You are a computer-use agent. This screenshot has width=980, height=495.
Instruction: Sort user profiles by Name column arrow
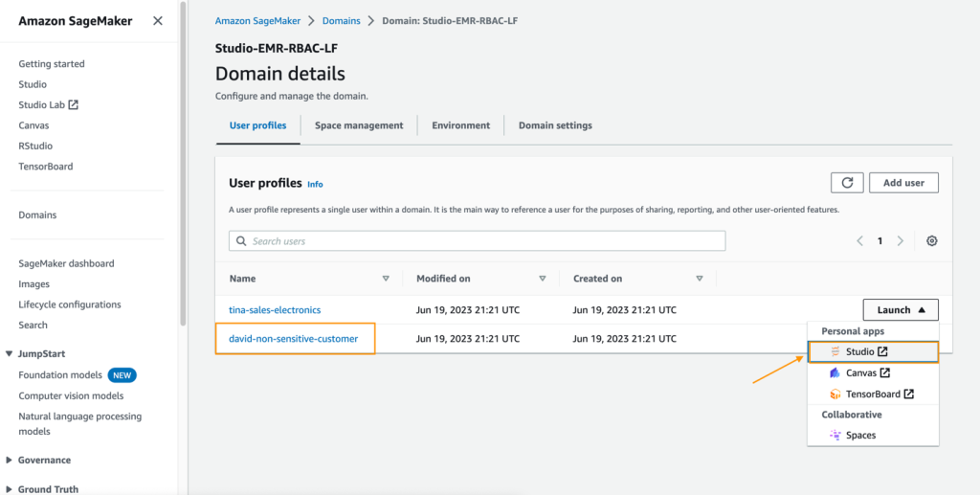tap(386, 279)
